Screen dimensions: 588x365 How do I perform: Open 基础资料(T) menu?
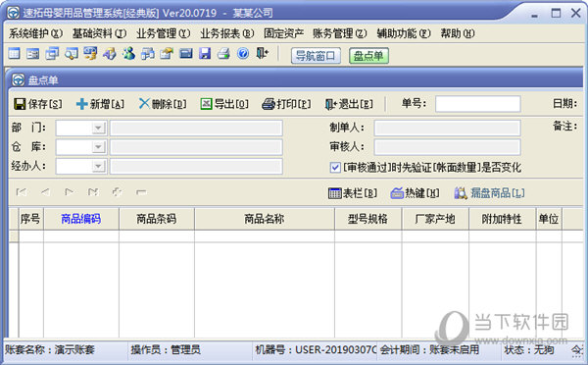coord(99,33)
